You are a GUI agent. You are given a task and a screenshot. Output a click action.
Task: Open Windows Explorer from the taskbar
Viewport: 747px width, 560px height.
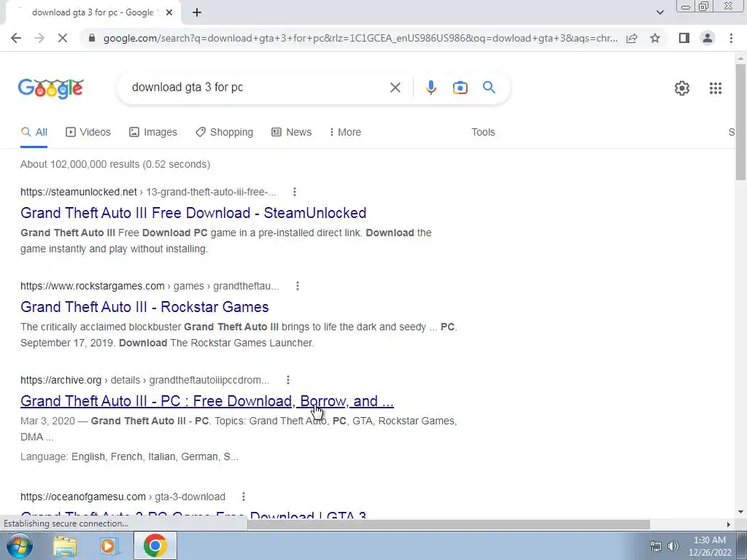pyautogui.click(x=65, y=546)
